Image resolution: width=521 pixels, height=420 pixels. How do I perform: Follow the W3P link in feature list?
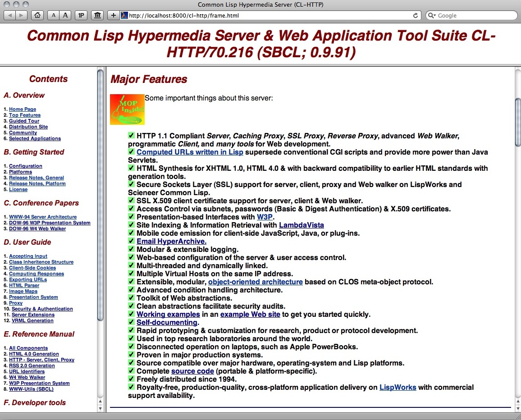pos(265,217)
